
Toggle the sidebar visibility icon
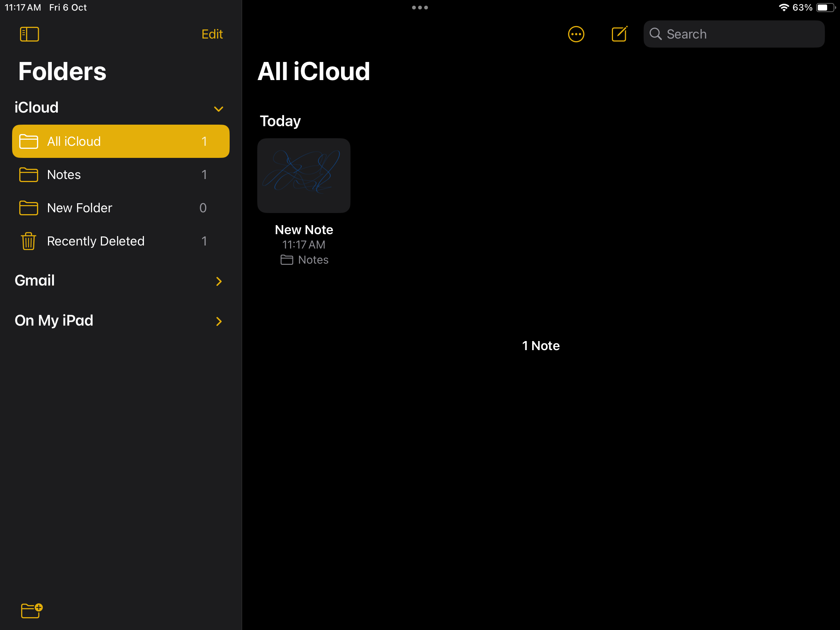(29, 34)
